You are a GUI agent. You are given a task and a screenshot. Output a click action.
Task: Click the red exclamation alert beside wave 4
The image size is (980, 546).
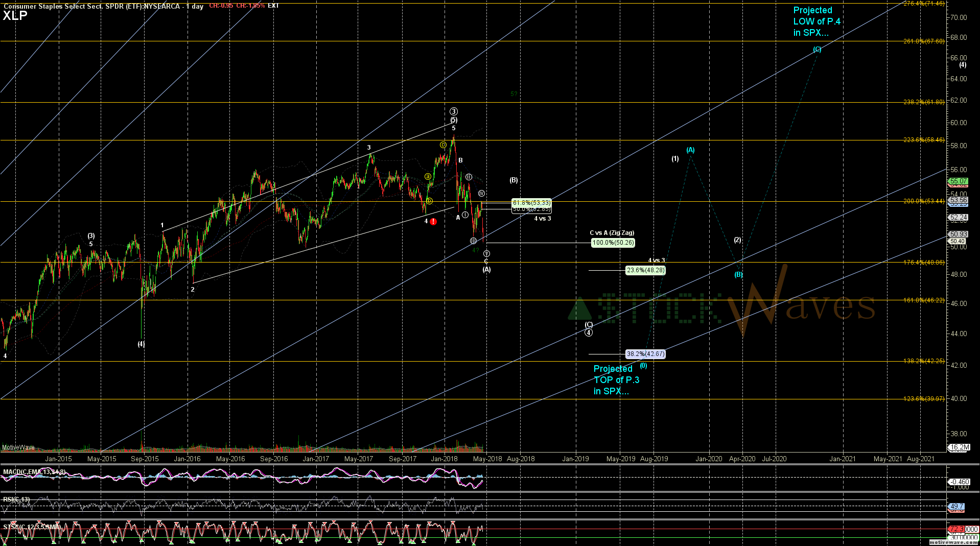tap(433, 222)
